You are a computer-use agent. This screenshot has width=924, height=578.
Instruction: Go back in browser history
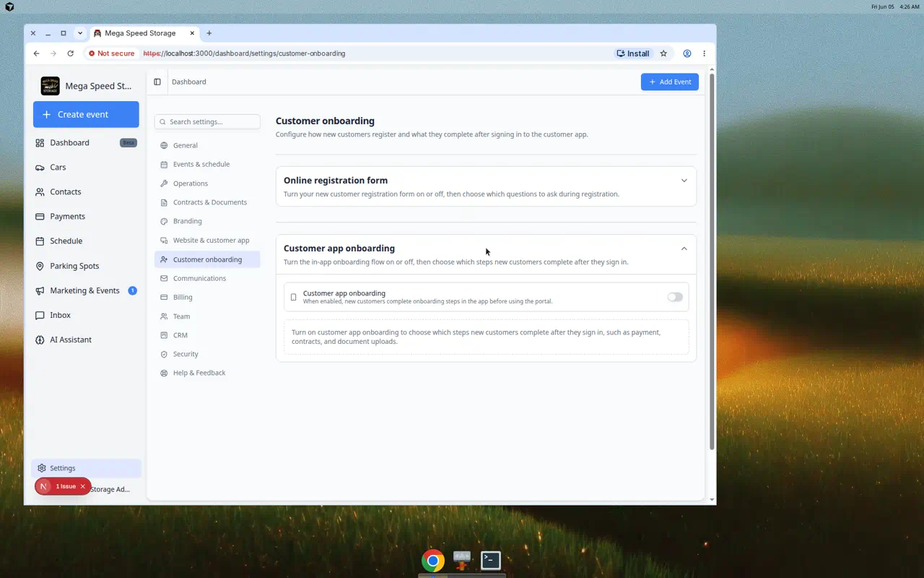37,53
